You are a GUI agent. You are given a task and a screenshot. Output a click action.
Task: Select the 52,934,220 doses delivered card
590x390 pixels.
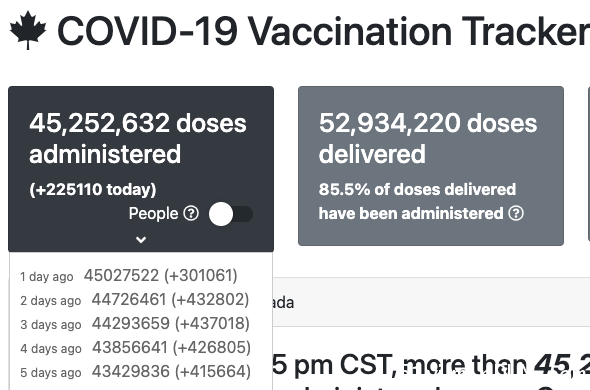tap(431, 166)
